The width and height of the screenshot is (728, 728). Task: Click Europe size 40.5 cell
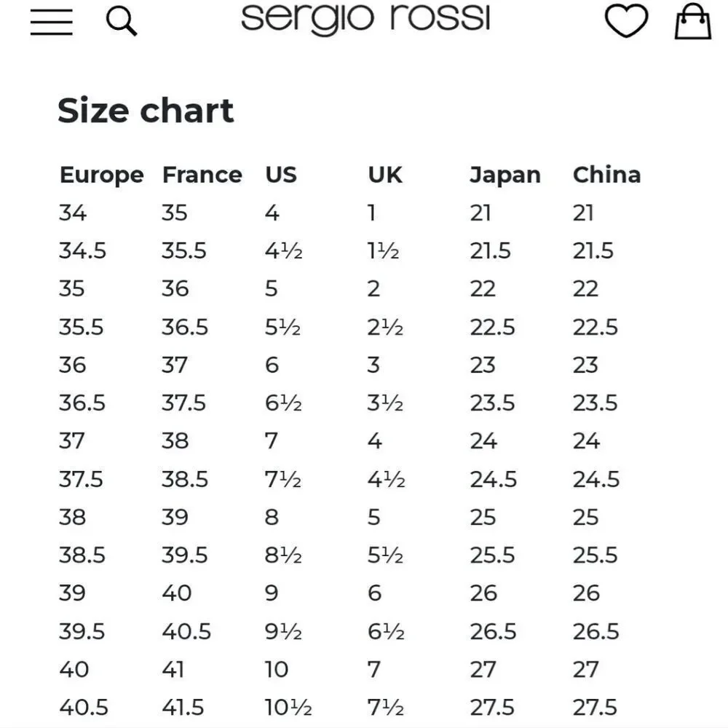[84, 708]
